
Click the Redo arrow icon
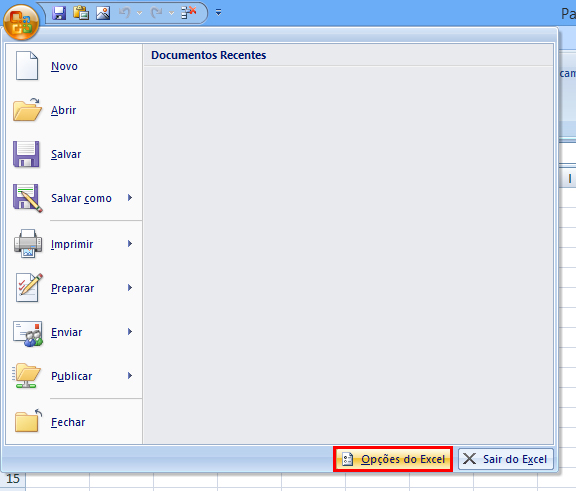(157, 13)
